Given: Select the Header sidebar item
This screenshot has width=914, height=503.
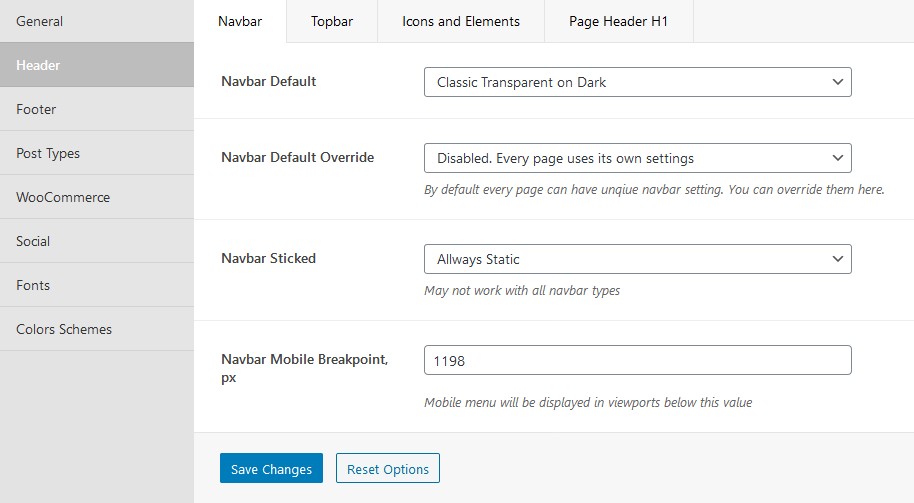Looking at the screenshot, I should (97, 65).
